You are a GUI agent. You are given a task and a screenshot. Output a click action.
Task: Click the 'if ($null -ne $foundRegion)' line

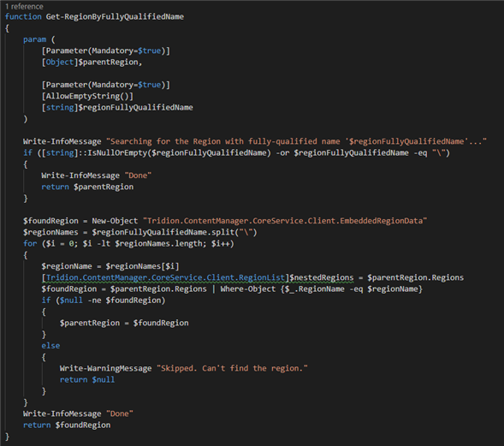(104, 300)
